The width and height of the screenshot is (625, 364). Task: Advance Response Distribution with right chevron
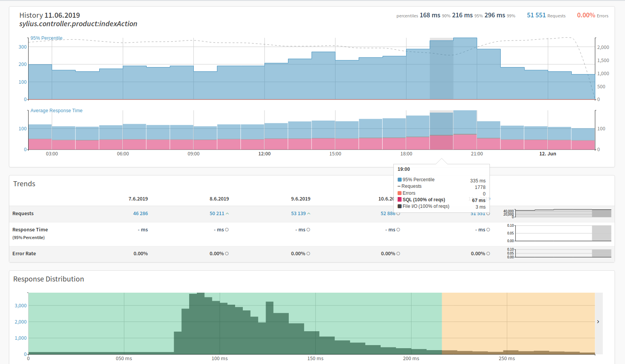(x=598, y=322)
